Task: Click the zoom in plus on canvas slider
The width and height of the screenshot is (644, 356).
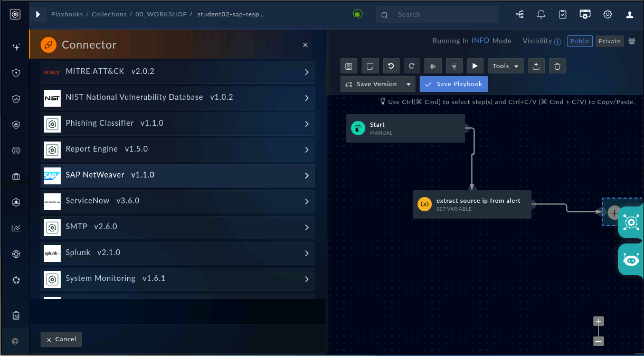Action: point(598,321)
